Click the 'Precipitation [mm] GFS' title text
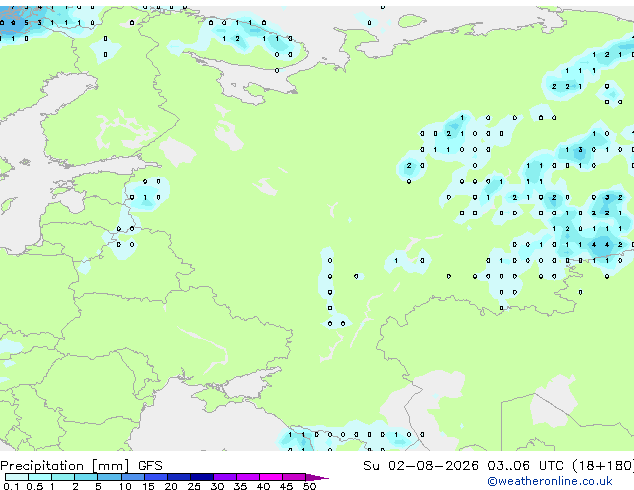 coord(81,466)
